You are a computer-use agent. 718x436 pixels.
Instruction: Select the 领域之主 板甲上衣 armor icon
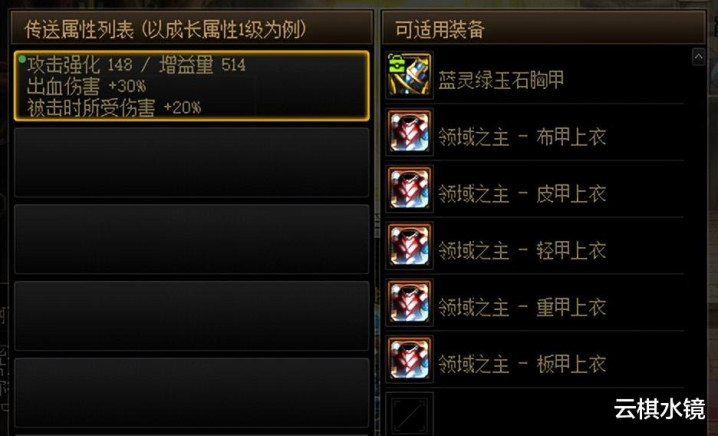409,359
